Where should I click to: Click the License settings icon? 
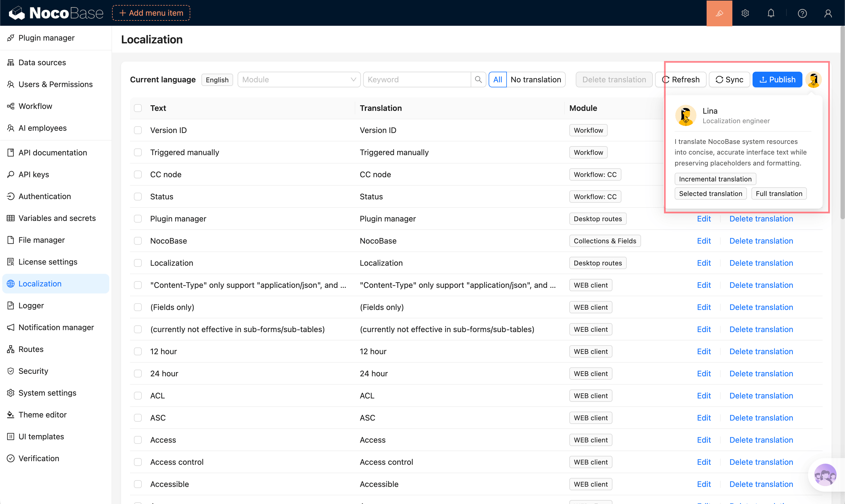11,262
